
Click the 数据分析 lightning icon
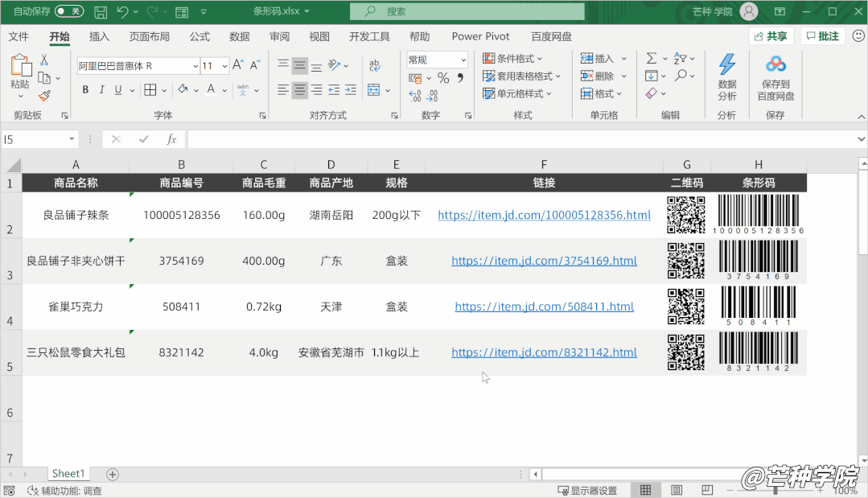(x=727, y=64)
